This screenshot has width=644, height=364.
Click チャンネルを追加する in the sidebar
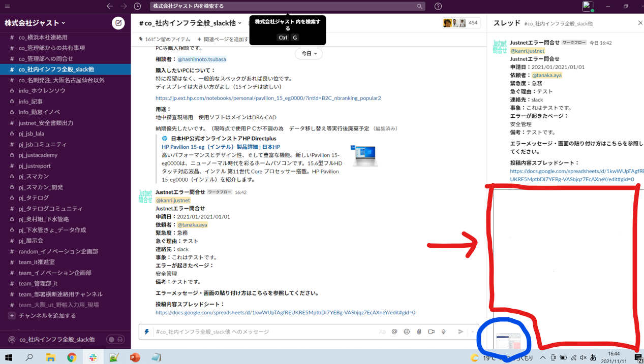47,316
